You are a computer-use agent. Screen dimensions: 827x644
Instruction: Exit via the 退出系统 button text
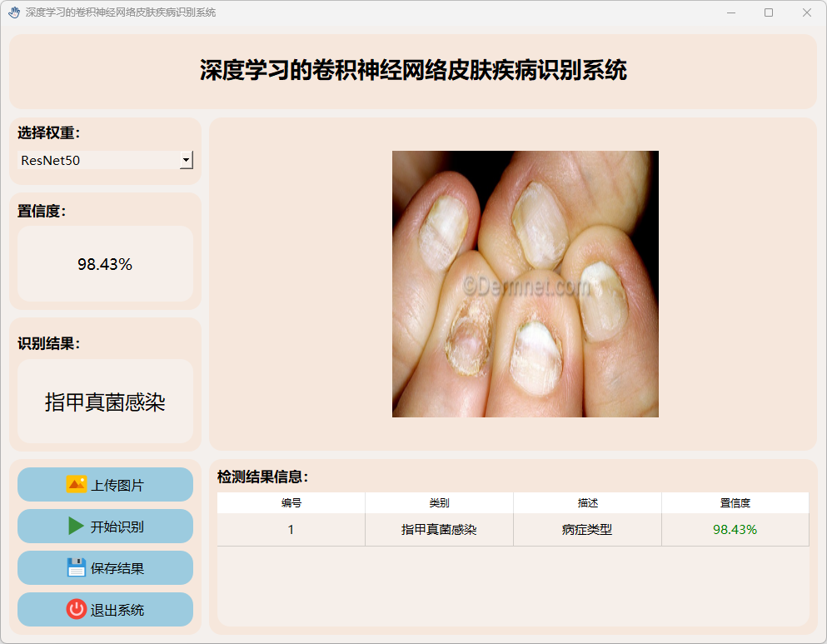(117, 610)
